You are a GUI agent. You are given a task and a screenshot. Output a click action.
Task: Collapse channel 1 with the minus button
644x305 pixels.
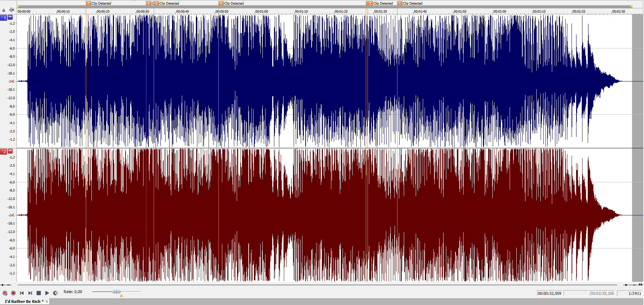(x=11, y=17)
